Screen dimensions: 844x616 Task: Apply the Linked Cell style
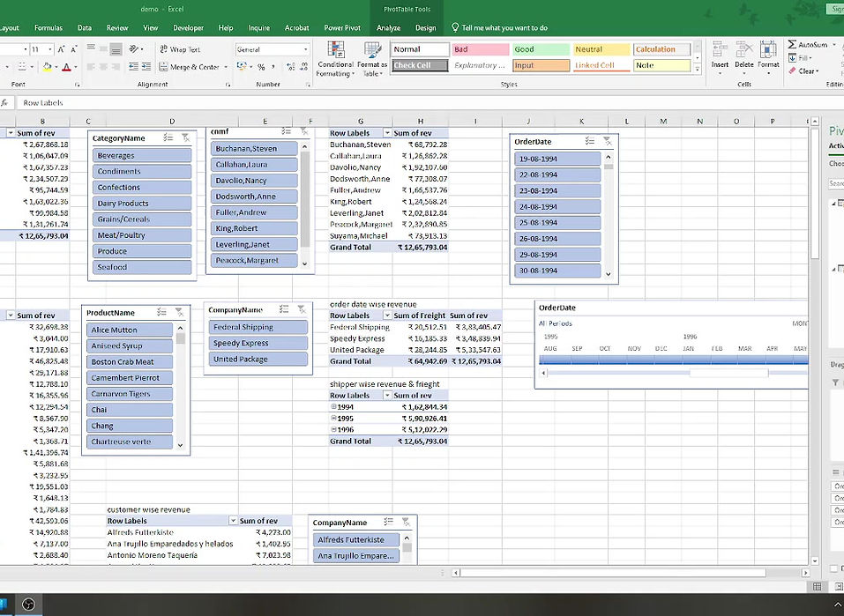tap(601, 65)
